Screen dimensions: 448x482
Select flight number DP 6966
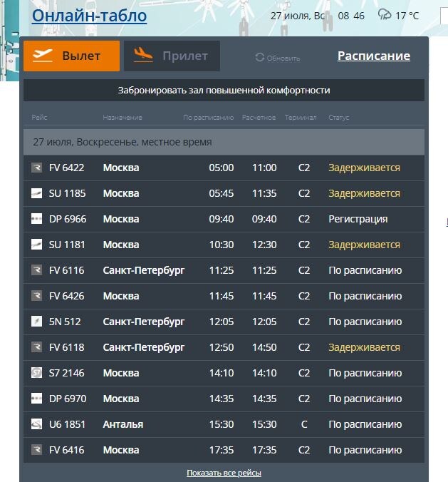point(68,219)
